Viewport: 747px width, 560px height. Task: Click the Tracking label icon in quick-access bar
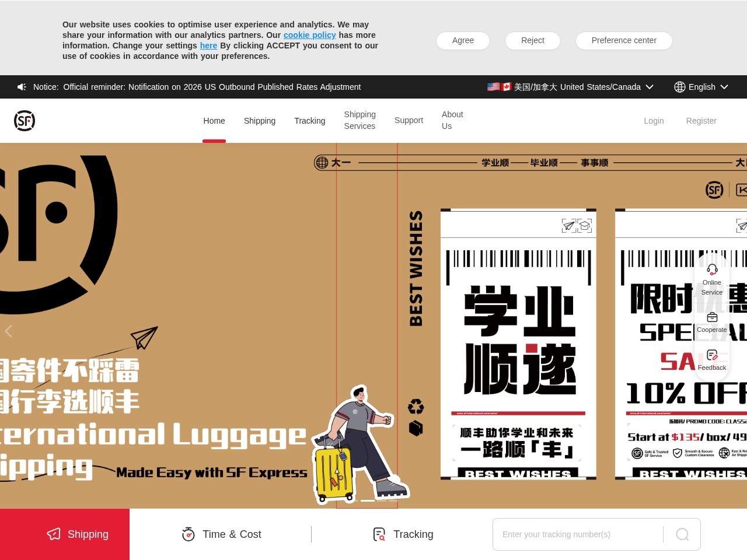click(379, 534)
